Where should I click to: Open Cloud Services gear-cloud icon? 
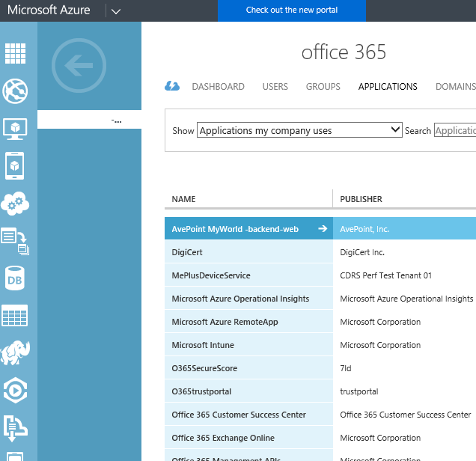[x=15, y=203]
